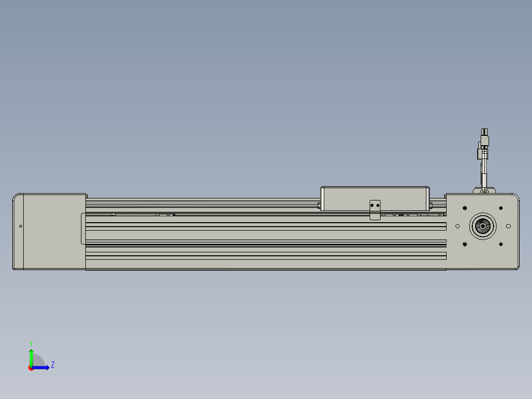The image size is (532, 399).
Task: Pick the bottom-left screw hole on right end plate
Action: (465, 244)
